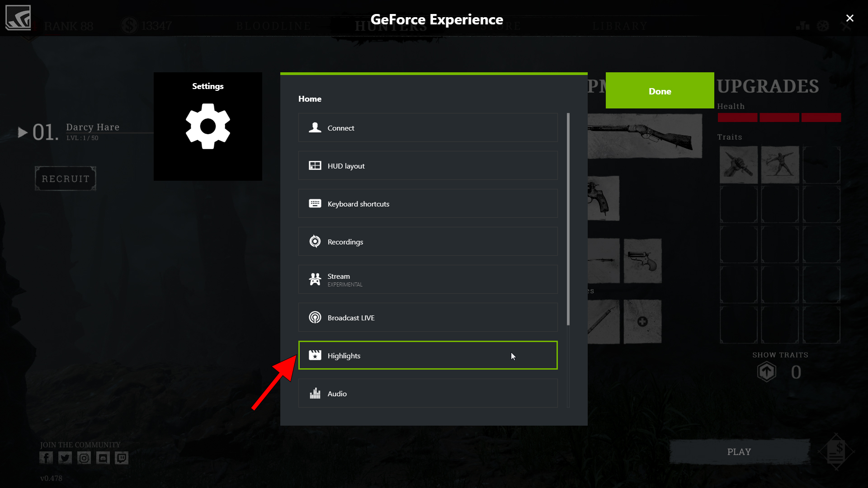Click the HUD layout grid icon
Viewport: 868px width, 488px height.
point(315,166)
